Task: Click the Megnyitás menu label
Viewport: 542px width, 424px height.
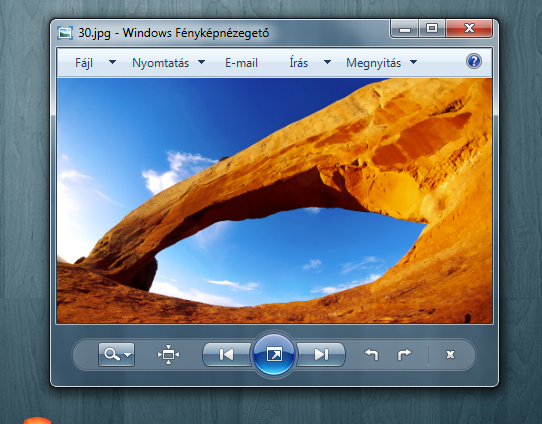Action: 374,63
